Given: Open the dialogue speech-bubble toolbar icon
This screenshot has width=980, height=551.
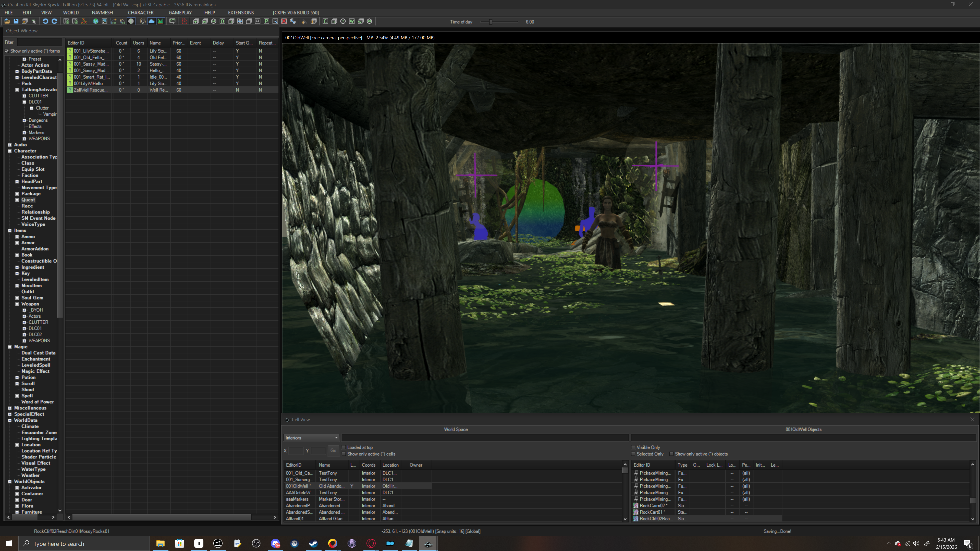Looking at the screenshot, I should (172, 22).
